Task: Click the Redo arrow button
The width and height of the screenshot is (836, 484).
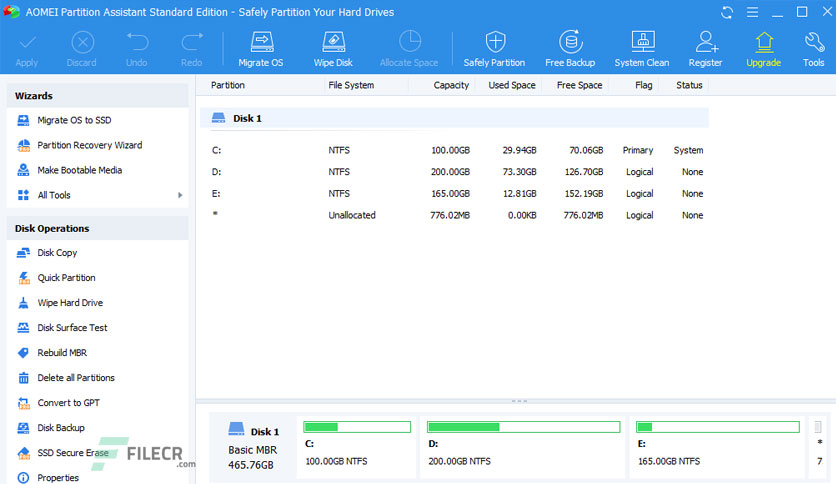Action: pyautogui.click(x=191, y=49)
